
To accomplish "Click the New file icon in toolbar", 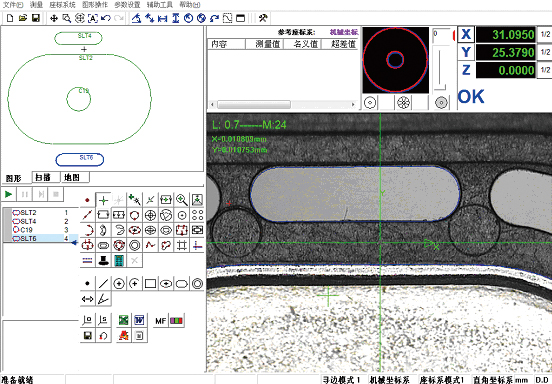I will tap(10, 18).
